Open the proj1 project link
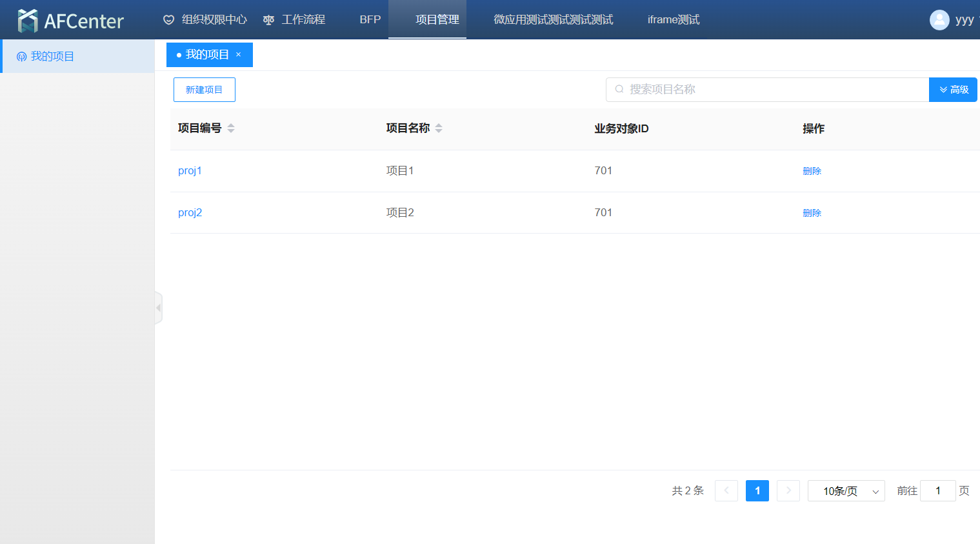 [x=190, y=171]
